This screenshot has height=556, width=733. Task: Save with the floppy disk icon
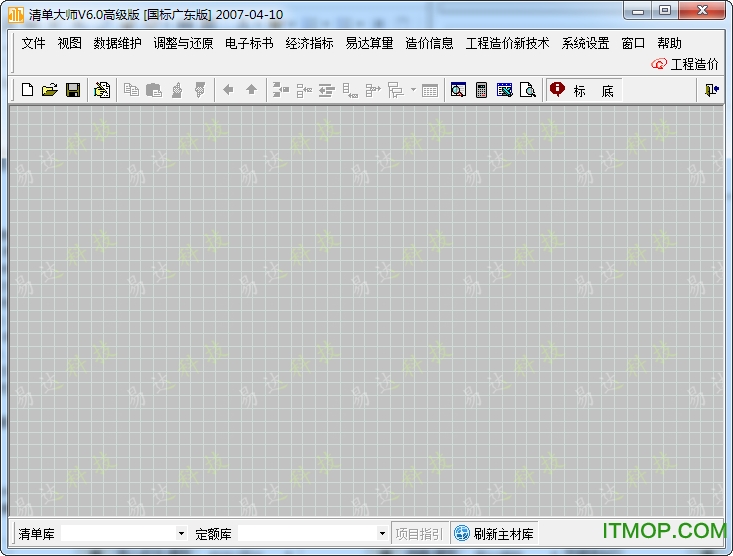click(x=73, y=90)
